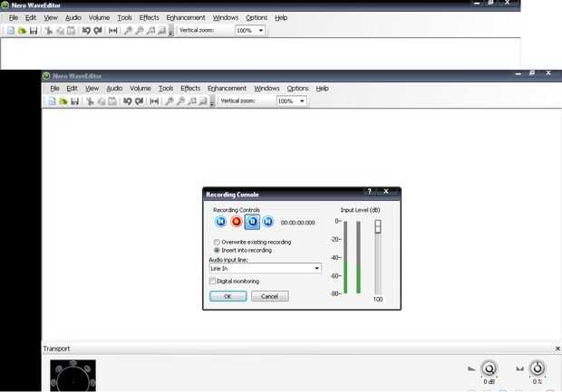Viewport: 562px width, 392px height.
Task: Open Volume menu in front WaveEditor window
Action: (140, 89)
